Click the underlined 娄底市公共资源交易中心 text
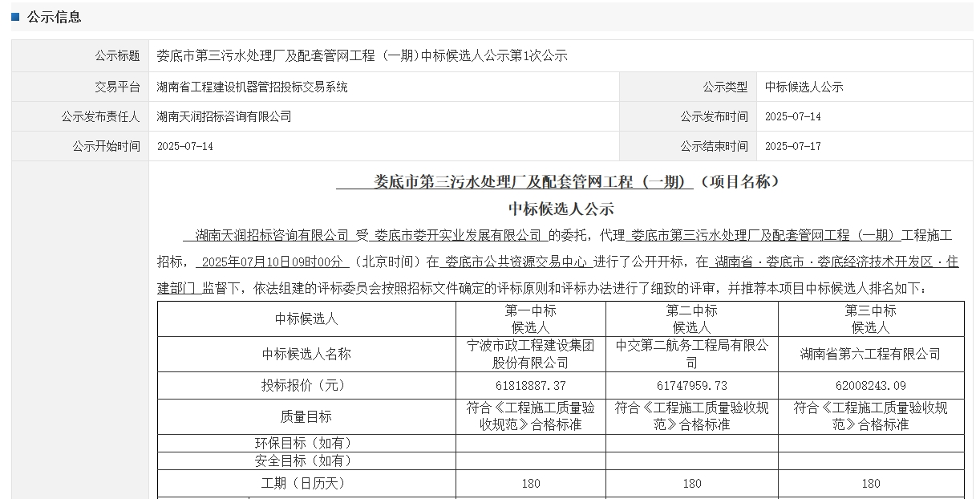The width and height of the screenshot is (980, 499). point(516,262)
